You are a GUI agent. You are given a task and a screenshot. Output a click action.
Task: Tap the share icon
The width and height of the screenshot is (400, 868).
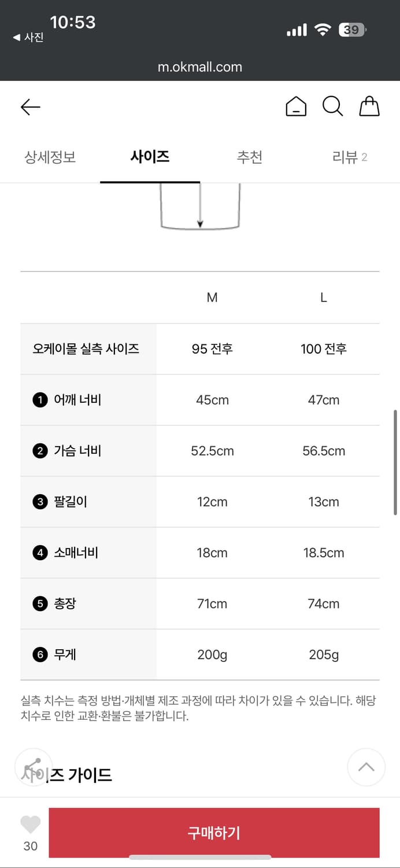pyautogui.click(x=32, y=767)
